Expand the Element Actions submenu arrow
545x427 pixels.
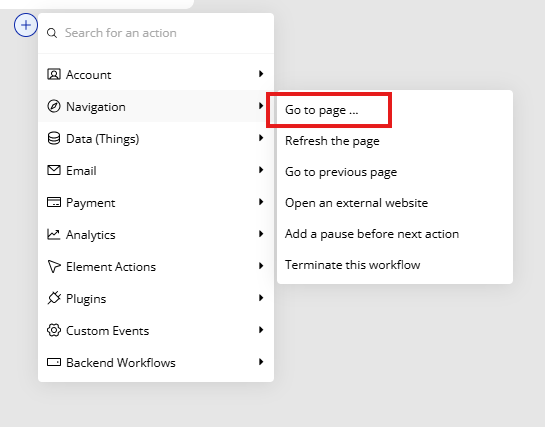tap(261, 266)
